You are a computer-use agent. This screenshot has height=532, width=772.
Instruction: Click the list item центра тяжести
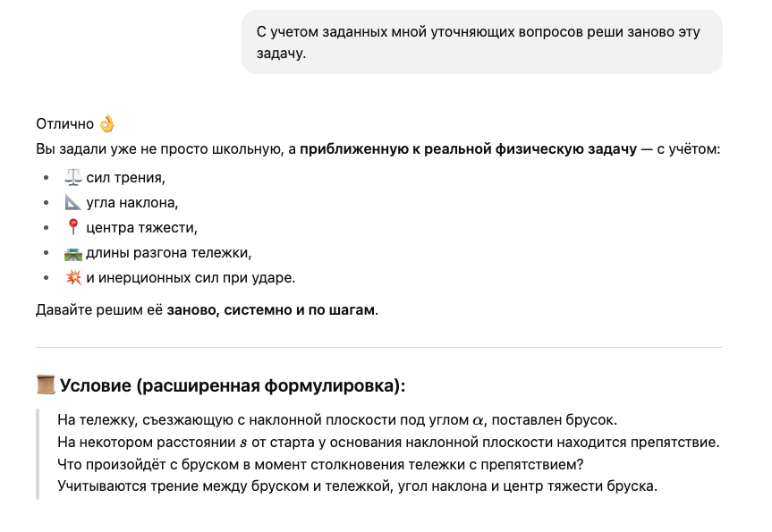pyautogui.click(x=140, y=227)
